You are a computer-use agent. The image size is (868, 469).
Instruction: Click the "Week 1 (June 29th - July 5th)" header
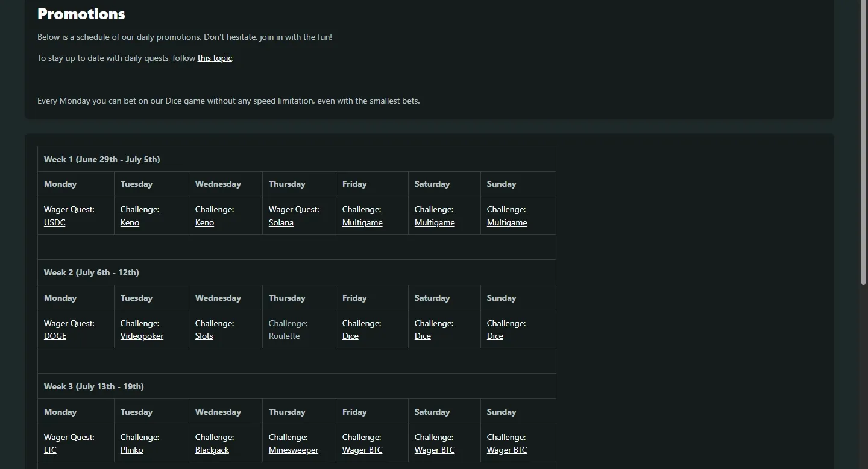coord(102,159)
